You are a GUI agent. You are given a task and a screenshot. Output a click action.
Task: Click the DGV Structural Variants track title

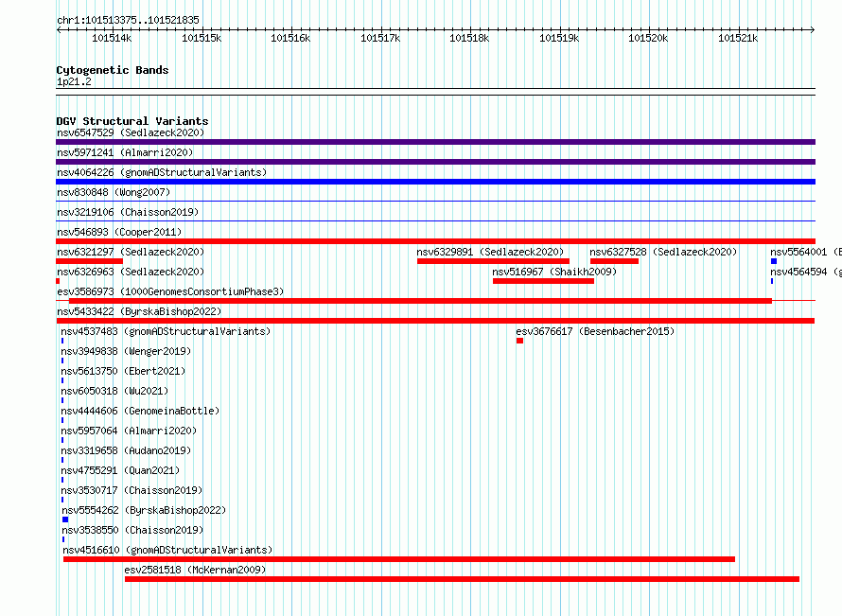[132, 121]
